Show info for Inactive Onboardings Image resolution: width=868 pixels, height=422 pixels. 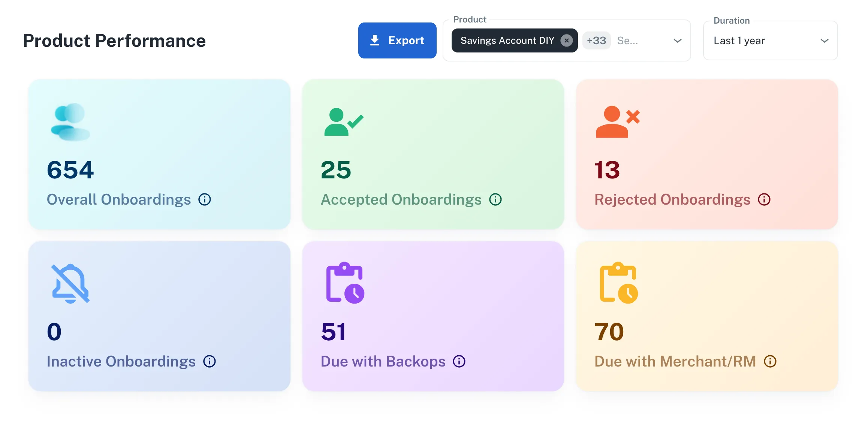[x=210, y=361]
